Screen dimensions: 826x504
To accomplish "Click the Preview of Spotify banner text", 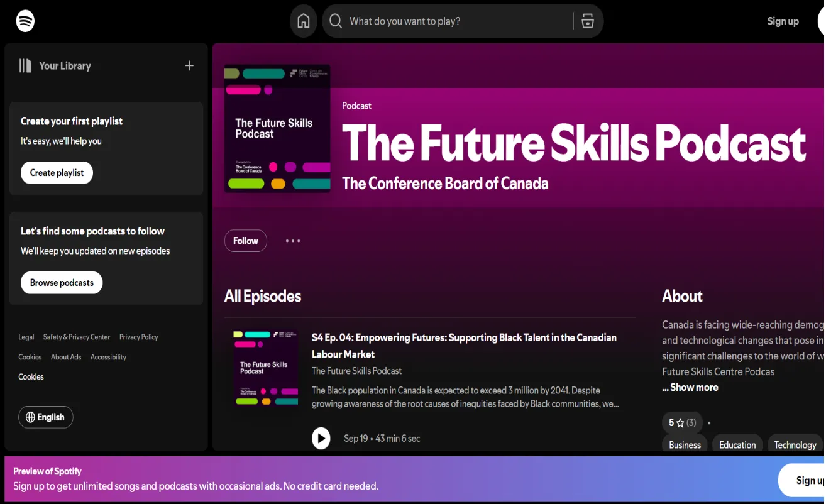I will click(47, 471).
